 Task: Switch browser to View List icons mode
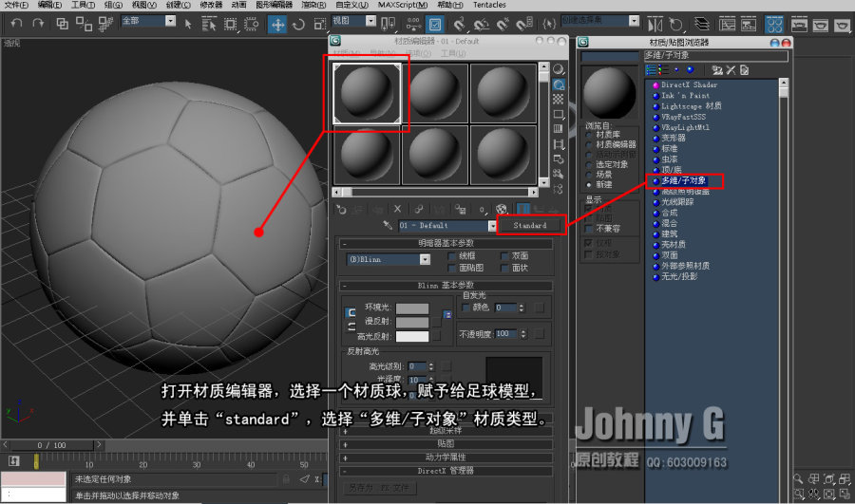point(664,69)
